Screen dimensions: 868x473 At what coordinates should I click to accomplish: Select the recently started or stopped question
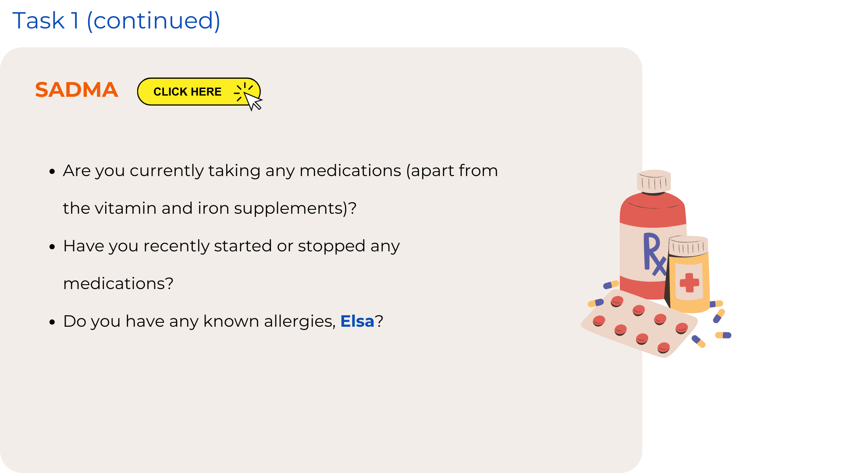231,265
